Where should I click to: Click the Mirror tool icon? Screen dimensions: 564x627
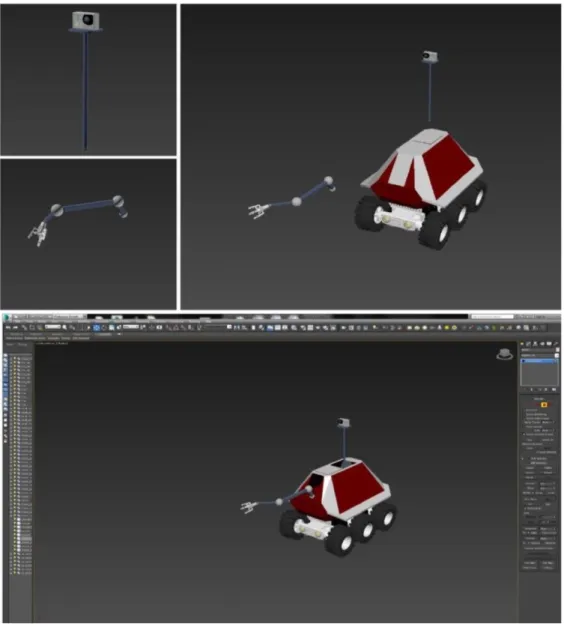click(237, 327)
